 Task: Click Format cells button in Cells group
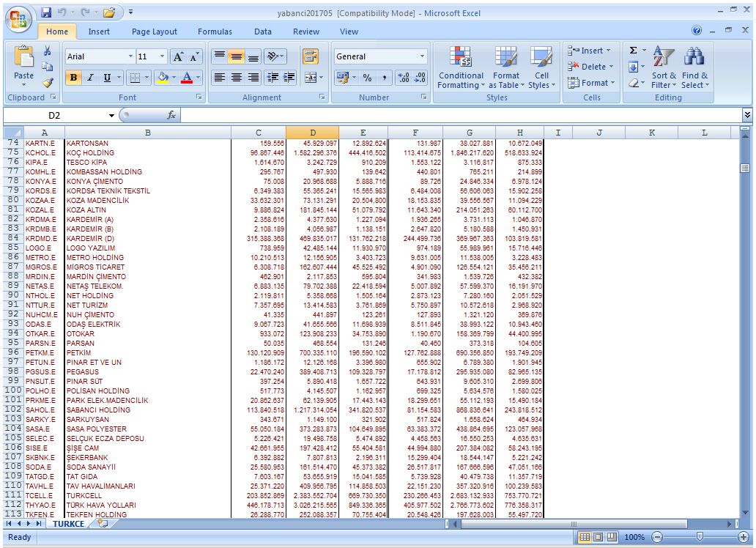point(592,83)
